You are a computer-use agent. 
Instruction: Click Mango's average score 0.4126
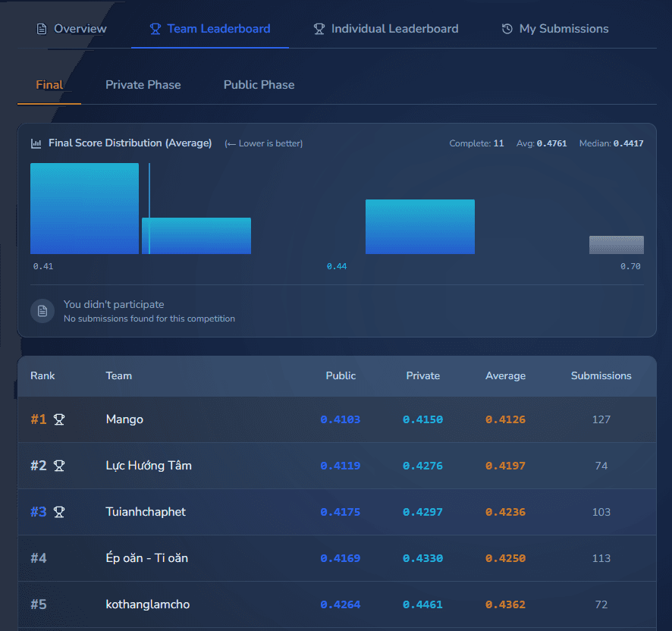505,419
